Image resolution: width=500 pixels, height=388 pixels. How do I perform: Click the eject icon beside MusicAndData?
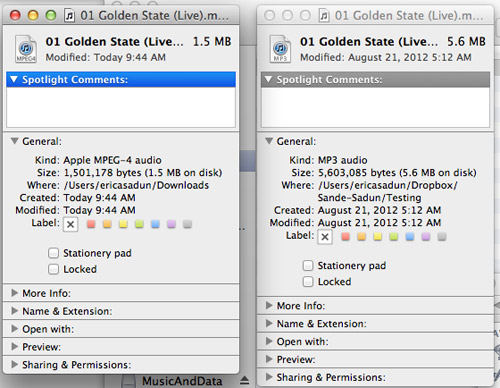click(244, 380)
